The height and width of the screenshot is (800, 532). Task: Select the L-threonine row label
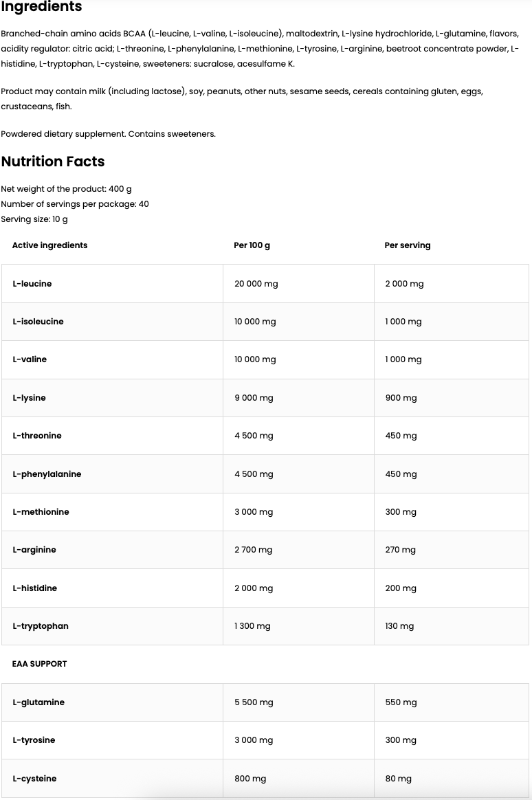37,436
